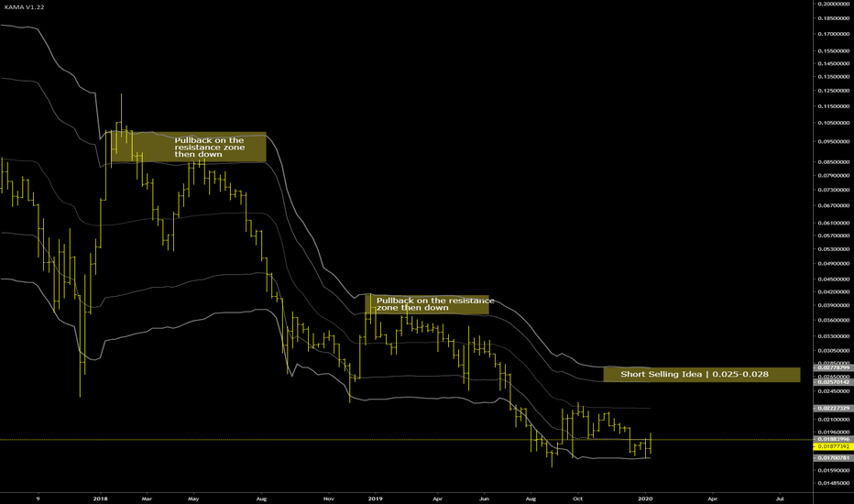Screen dimensions: 854x504
Task: Click the 0.20000000 price axis label
Action: [833, 4]
